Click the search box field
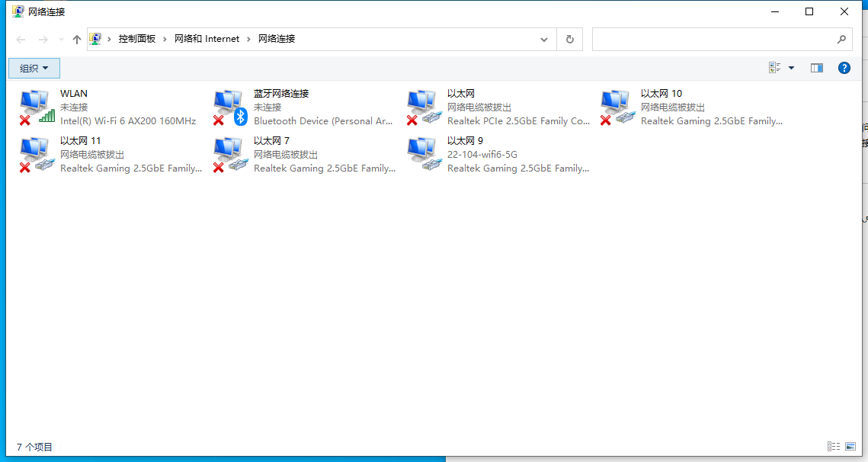The height and width of the screenshot is (462, 868). point(713,40)
